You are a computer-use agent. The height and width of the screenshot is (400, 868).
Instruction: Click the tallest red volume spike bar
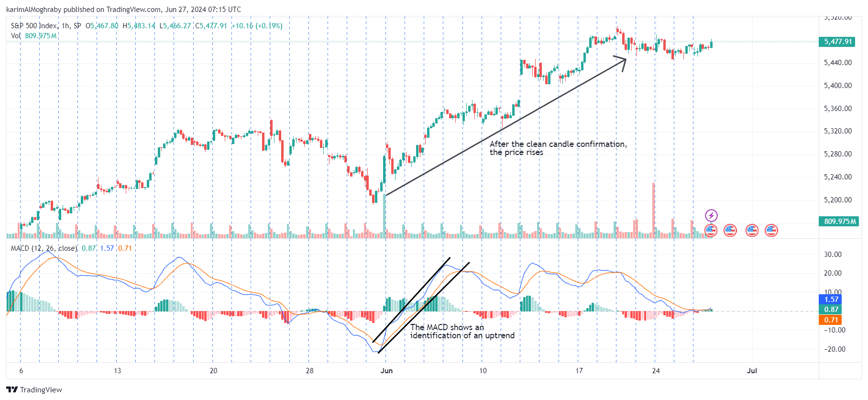click(x=654, y=210)
